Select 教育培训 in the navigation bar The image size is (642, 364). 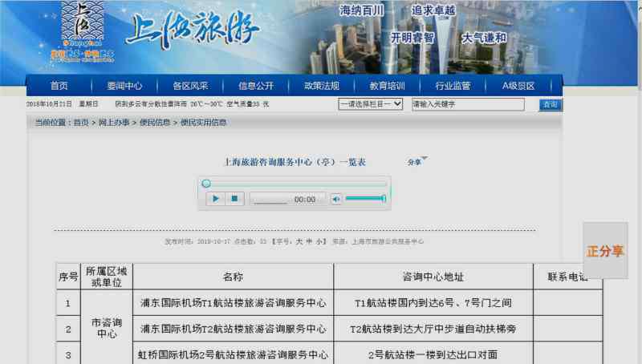click(x=387, y=86)
